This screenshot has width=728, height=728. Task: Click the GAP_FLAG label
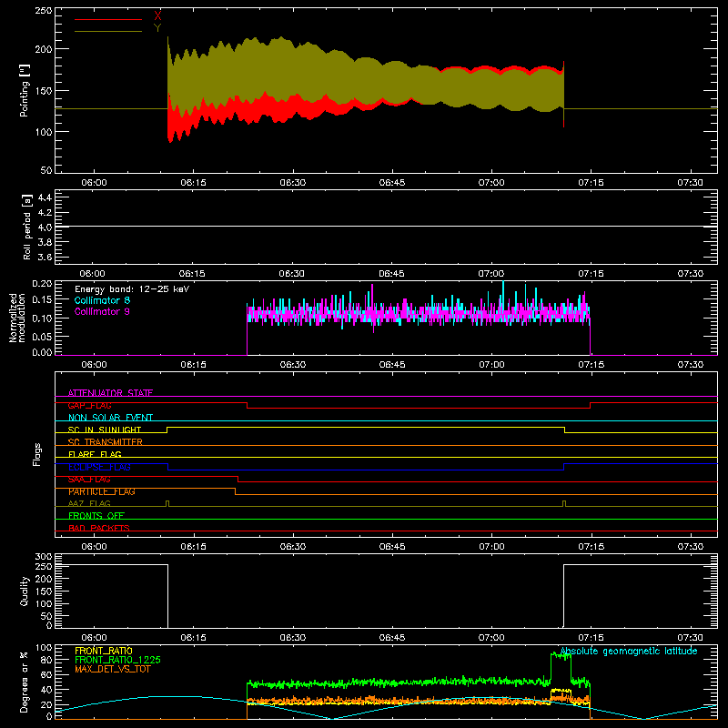click(x=89, y=405)
